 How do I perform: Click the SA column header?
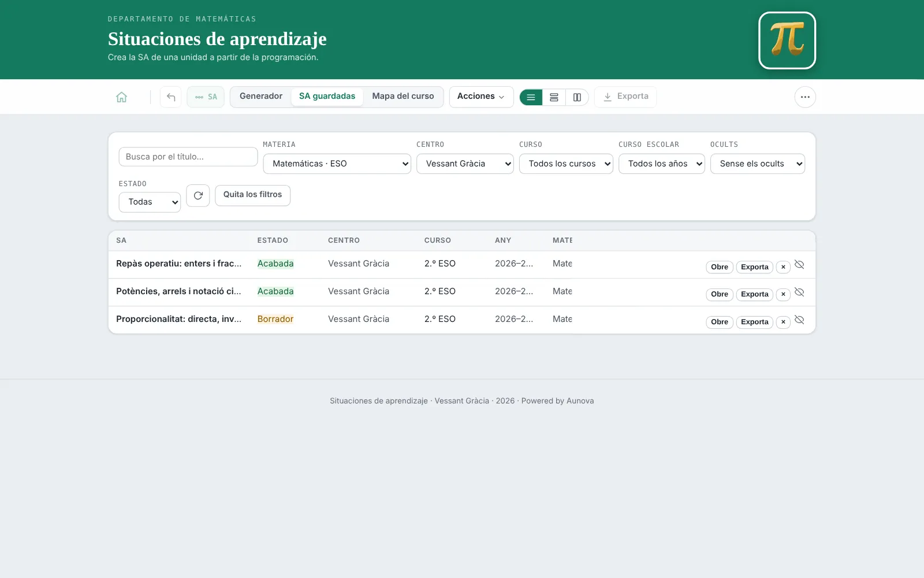click(121, 240)
